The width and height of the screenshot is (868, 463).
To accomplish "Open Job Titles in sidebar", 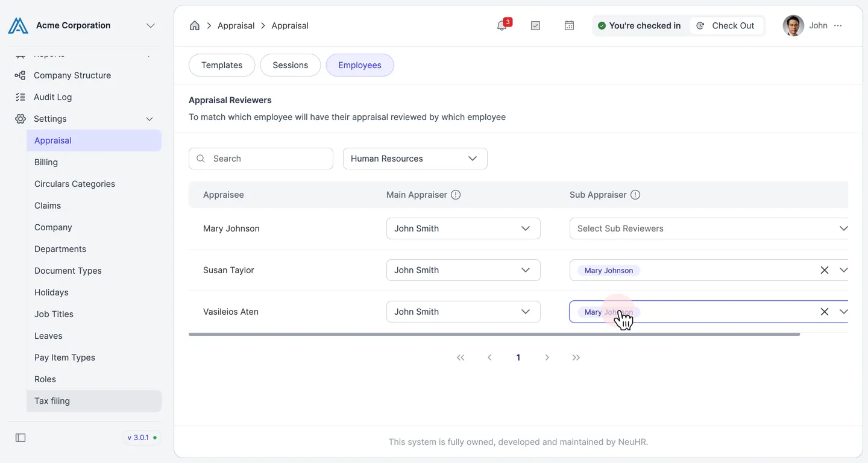I will pos(94,314).
